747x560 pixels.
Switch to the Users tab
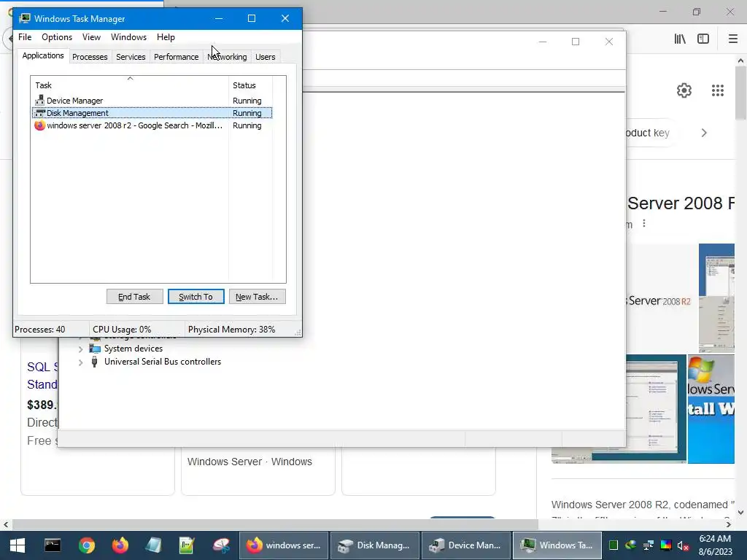[266, 57]
